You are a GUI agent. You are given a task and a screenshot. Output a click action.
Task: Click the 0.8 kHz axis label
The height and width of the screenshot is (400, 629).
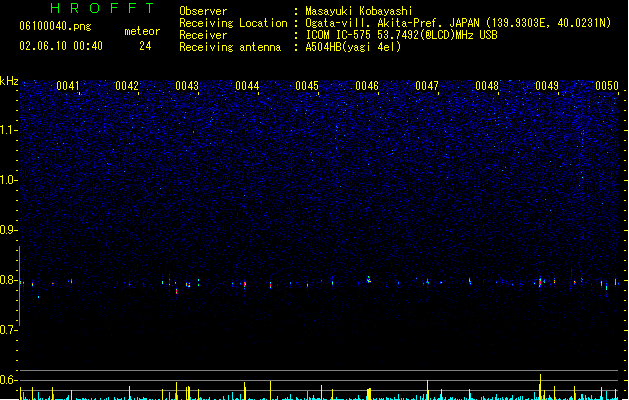coord(9,280)
